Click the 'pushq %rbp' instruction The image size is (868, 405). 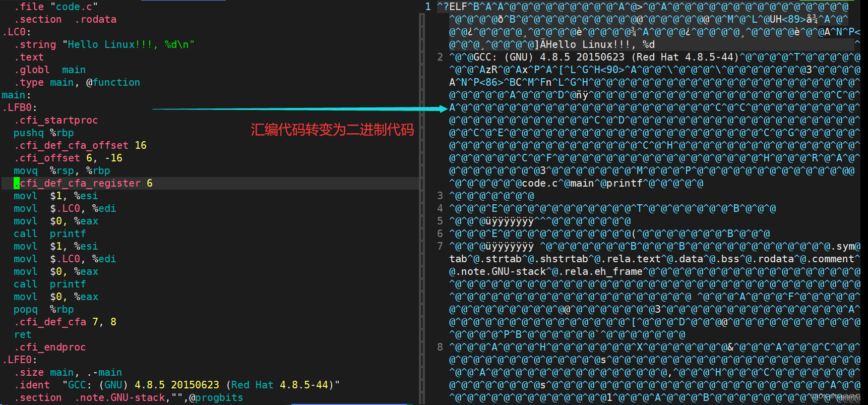tap(44, 133)
